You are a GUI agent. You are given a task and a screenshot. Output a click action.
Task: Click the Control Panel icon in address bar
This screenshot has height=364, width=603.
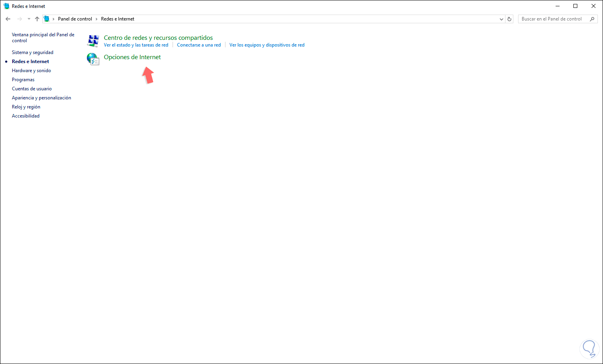coord(47,19)
